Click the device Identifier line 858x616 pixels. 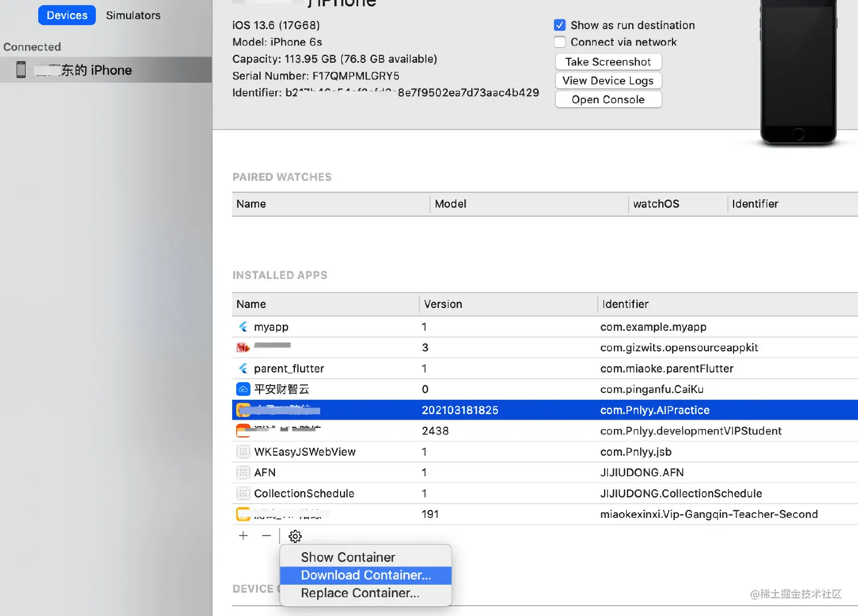[386, 92]
